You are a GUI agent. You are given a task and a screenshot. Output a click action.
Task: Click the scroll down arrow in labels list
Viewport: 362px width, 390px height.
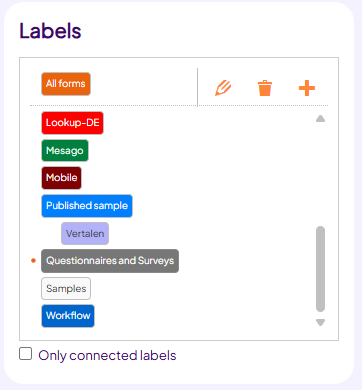pyautogui.click(x=320, y=322)
